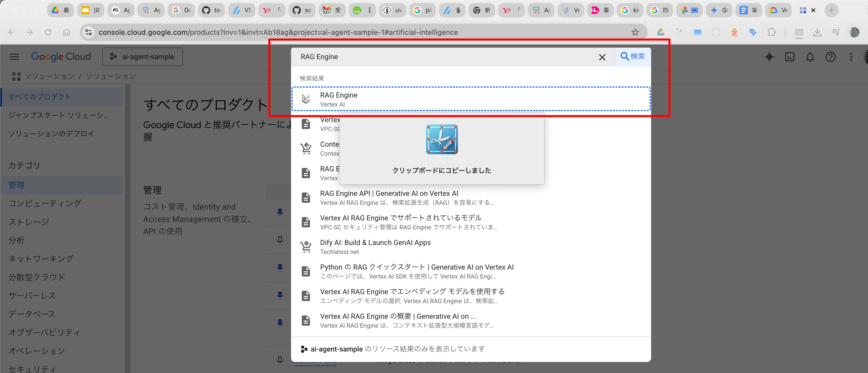The height and width of the screenshot is (373, 868).
Task: Select the オブザーバビリティ category
Action: tap(62, 333)
